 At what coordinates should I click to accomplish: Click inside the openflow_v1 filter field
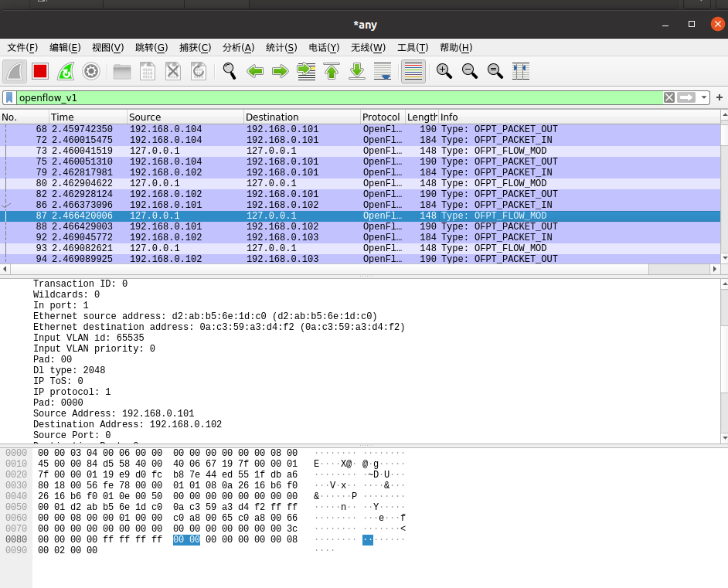(339, 98)
